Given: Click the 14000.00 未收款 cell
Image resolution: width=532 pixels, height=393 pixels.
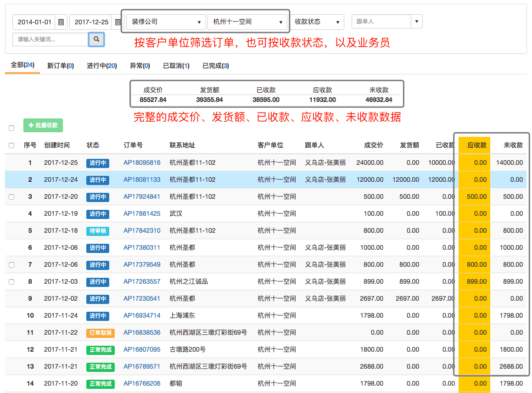Looking at the screenshot, I should coord(509,163).
